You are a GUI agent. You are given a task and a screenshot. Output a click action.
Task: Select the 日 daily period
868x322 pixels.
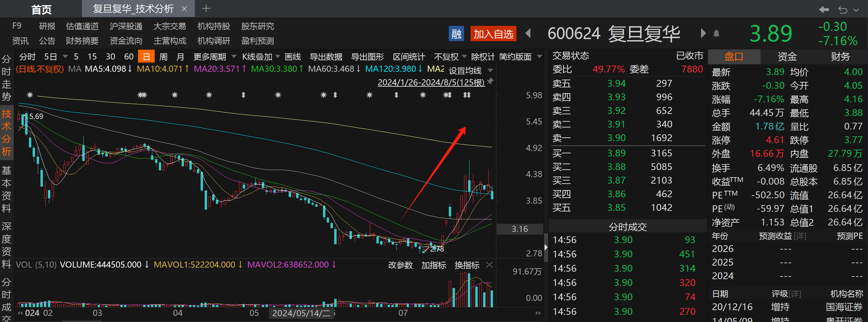(146, 56)
